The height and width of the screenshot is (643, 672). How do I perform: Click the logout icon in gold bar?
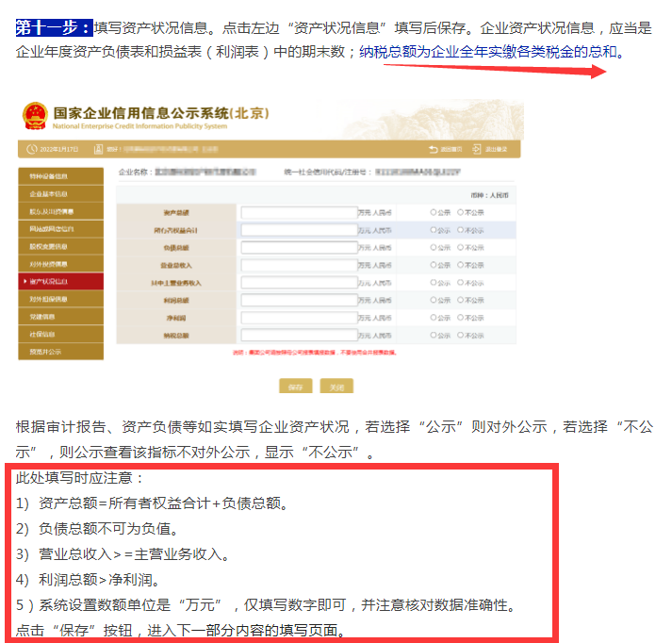(x=477, y=149)
